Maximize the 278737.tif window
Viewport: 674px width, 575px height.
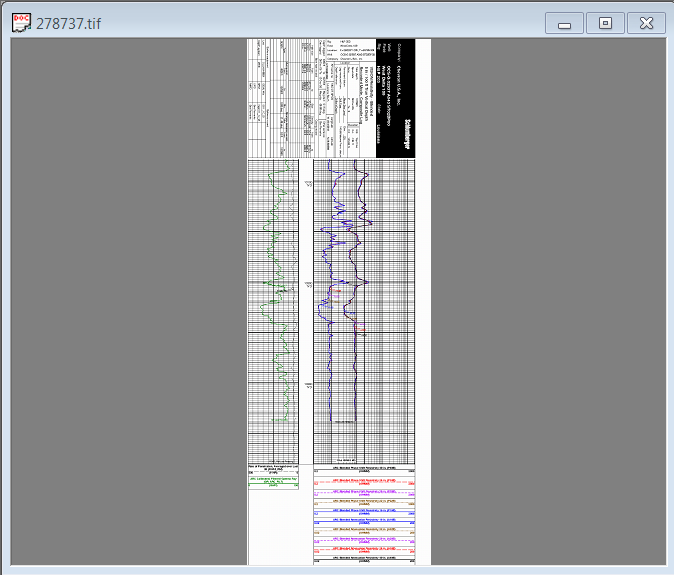pos(605,23)
